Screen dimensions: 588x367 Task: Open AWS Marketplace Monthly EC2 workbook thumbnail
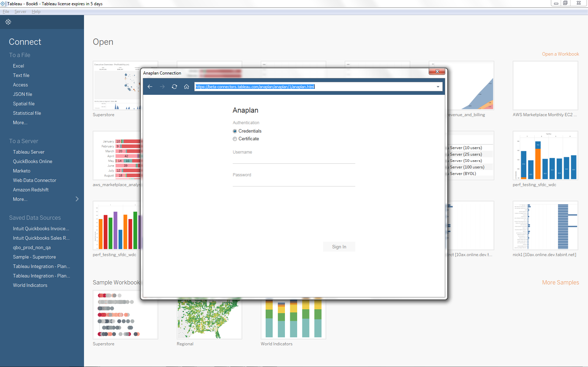click(545, 85)
